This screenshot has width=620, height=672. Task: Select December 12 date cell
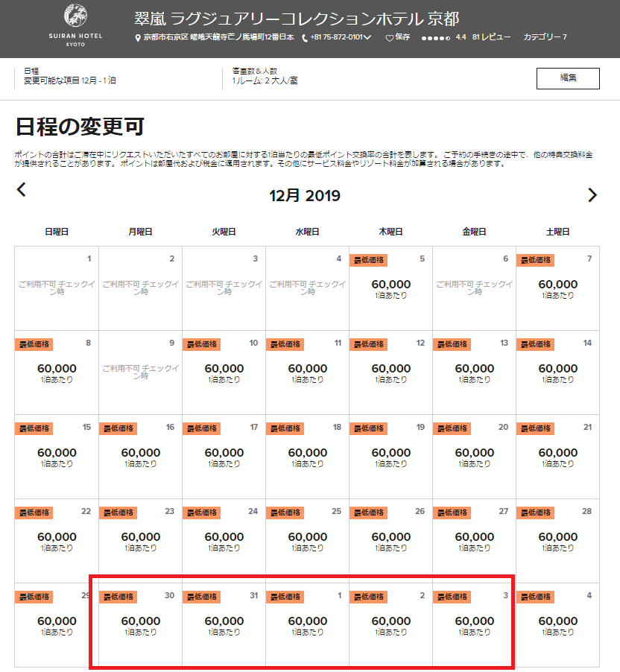click(x=390, y=372)
